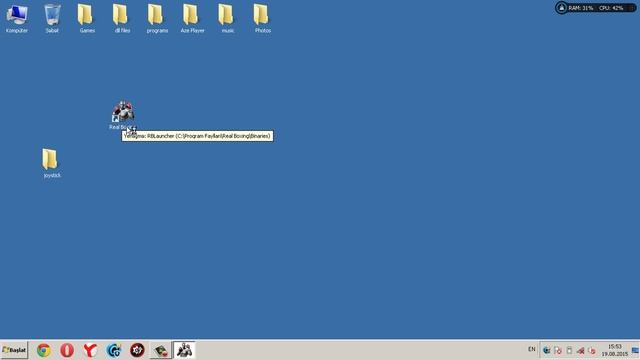Select the Real Boxing shortcut icon
This screenshot has width=640, height=360.
point(123,115)
